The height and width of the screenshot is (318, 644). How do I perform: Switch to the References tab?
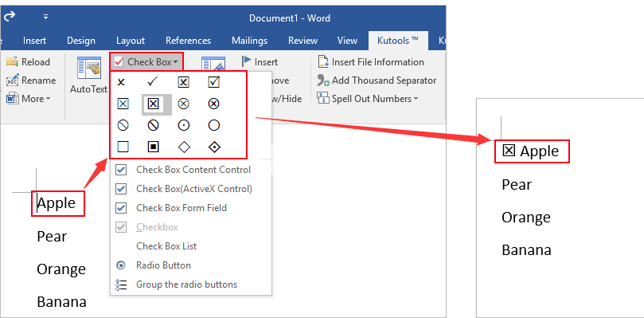pos(188,41)
